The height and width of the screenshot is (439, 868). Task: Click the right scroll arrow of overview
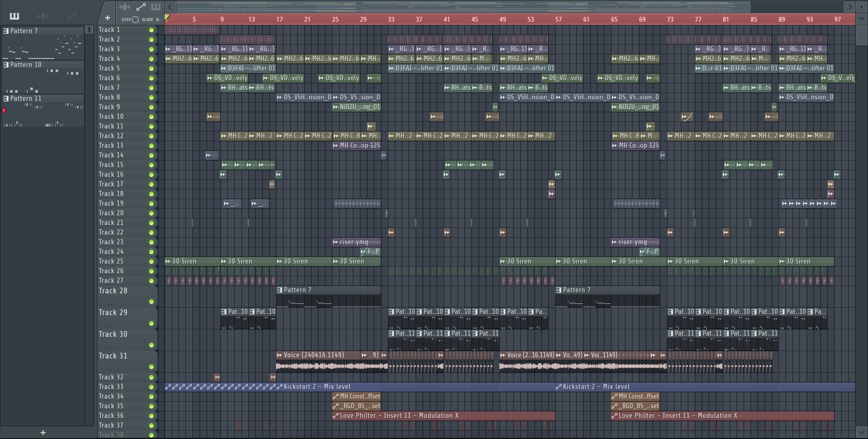click(850, 7)
